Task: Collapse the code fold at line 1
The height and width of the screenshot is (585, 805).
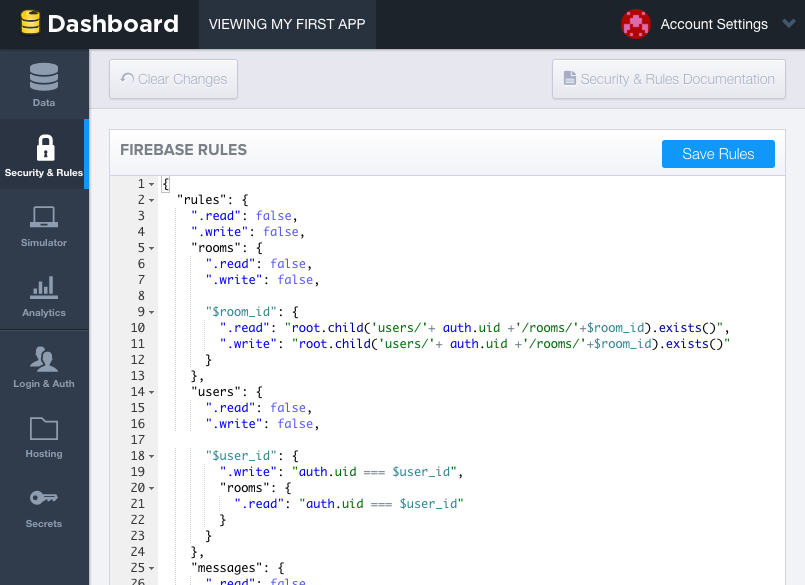Action: [151, 184]
